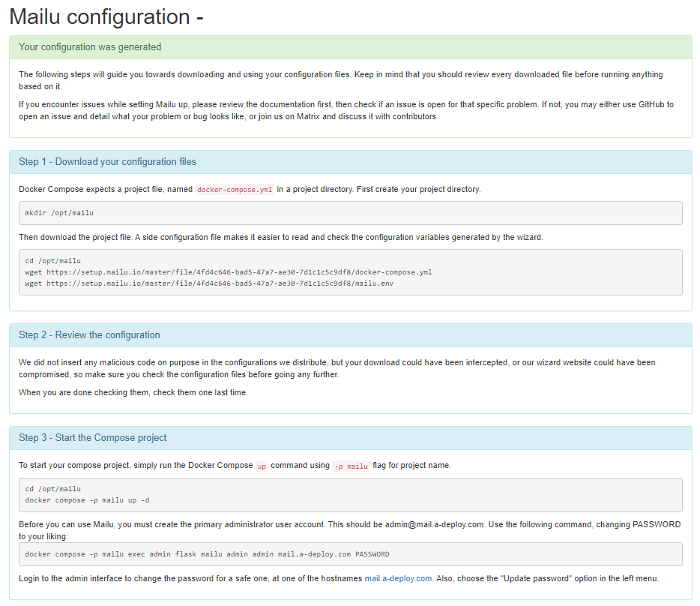Select 'cd /opt/mailu' line in Step 1 block
The width and height of the screenshot is (700, 606).
(52, 260)
